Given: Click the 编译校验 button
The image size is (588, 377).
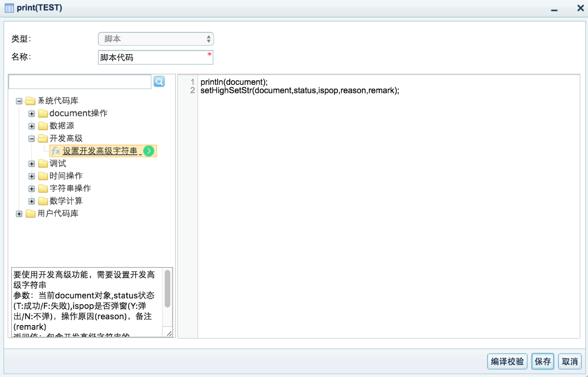Looking at the screenshot, I should click(x=507, y=361).
